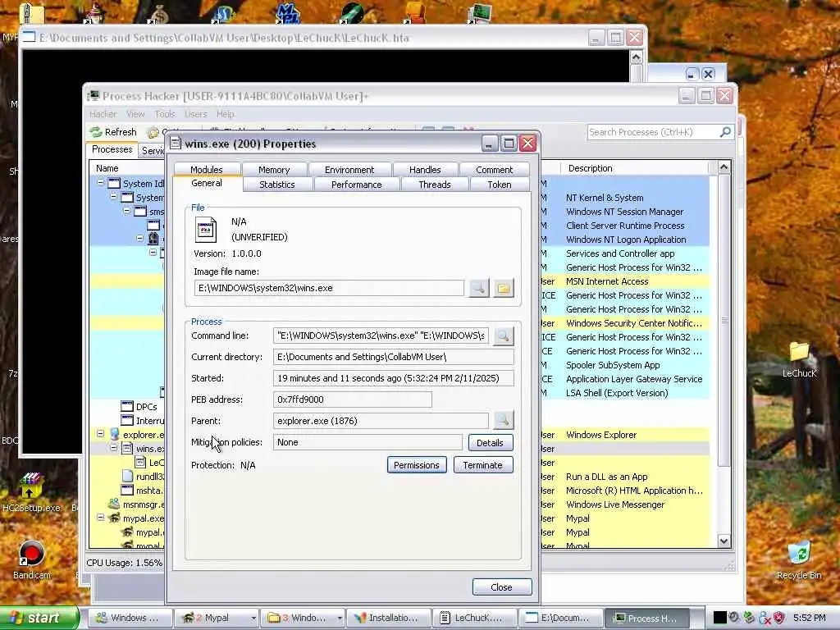The width and height of the screenshot is (840, 630).
Task: Select the 'Windows Live Messenger' description row
Action: (615, 504)
